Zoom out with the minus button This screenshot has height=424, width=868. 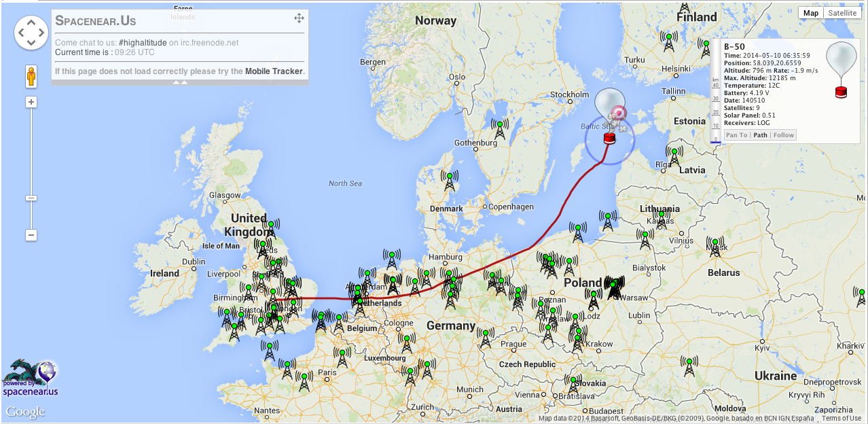pos(31,235)
